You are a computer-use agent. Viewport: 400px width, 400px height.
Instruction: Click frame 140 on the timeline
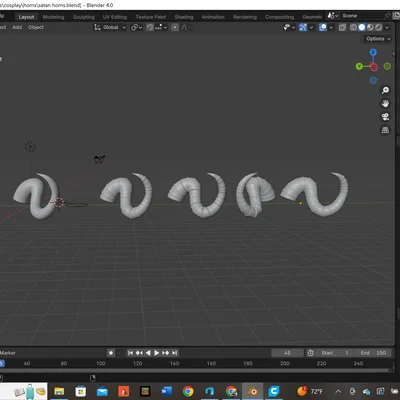coord(174,363)
